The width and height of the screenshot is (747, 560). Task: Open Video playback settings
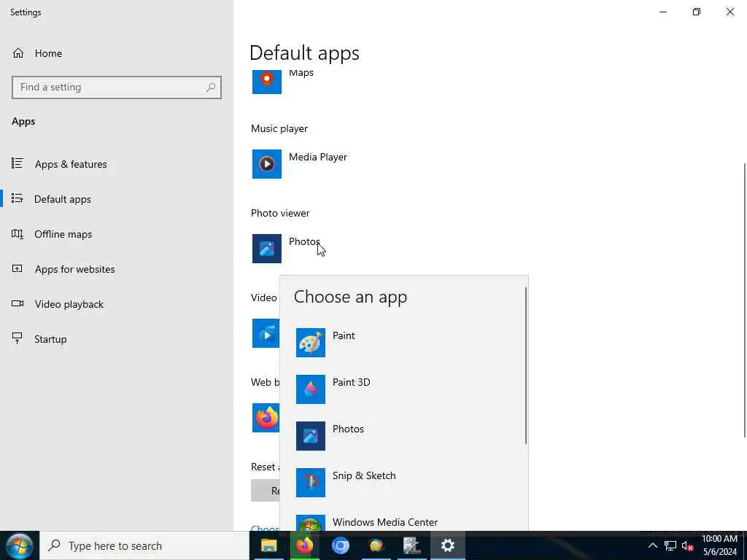click(x=58, y=304)
